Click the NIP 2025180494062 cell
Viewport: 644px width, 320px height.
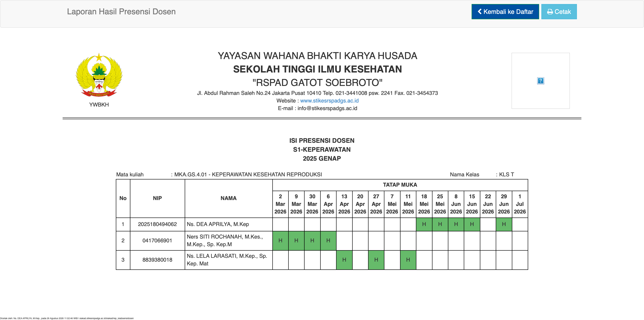[157, 224]
